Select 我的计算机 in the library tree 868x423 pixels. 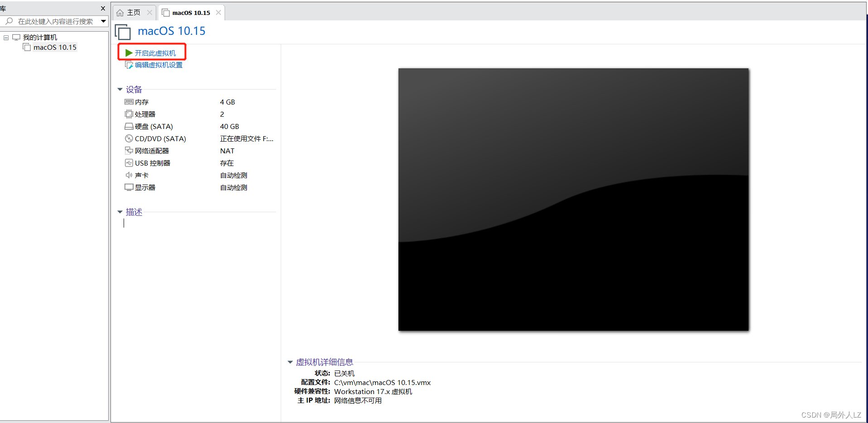(40, 38)
